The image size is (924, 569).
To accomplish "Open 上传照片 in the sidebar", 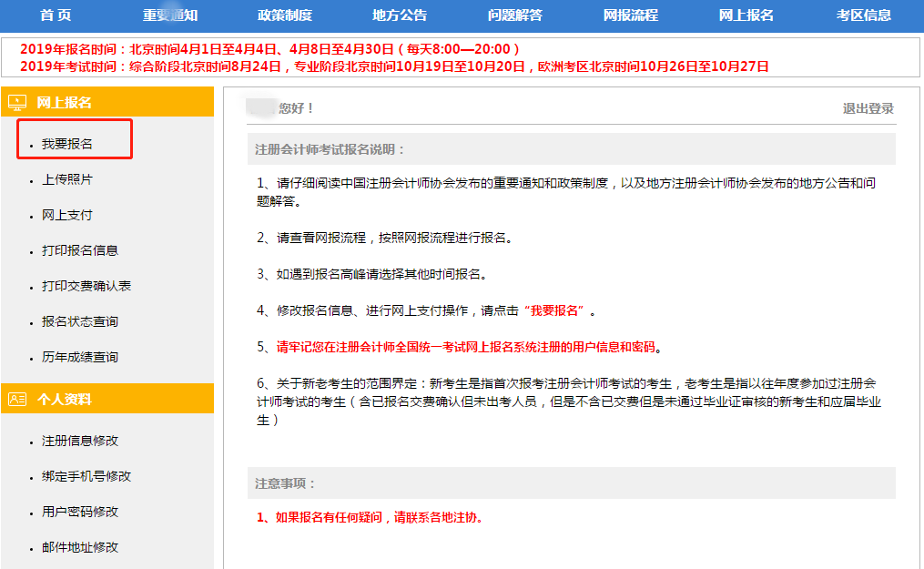I will click(60, 179).
